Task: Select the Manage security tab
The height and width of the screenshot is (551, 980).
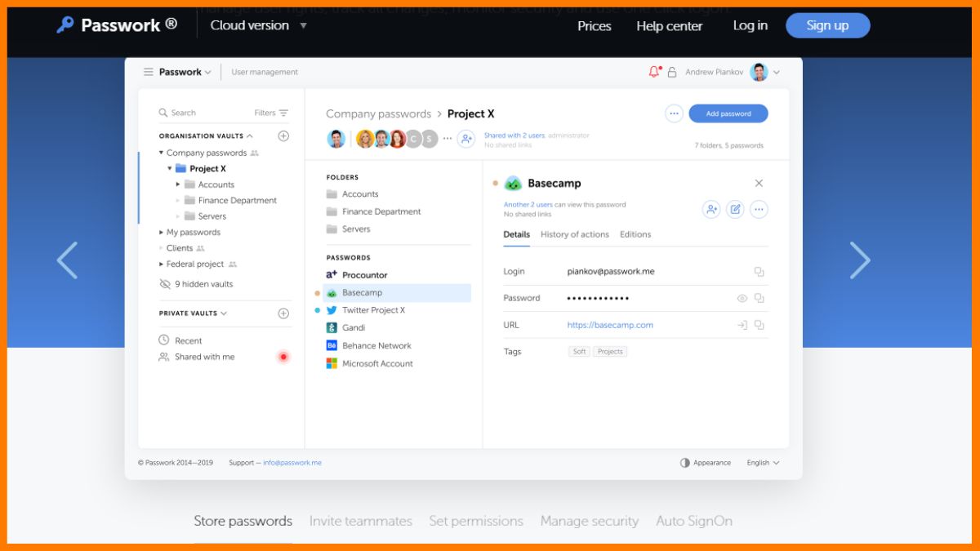Action: (x=590, y=521)
